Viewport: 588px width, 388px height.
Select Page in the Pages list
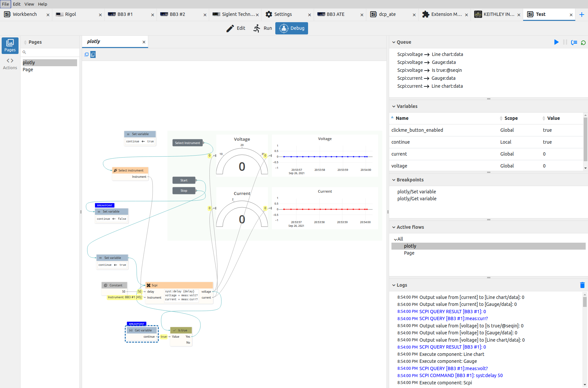click(x=50, y=70)
